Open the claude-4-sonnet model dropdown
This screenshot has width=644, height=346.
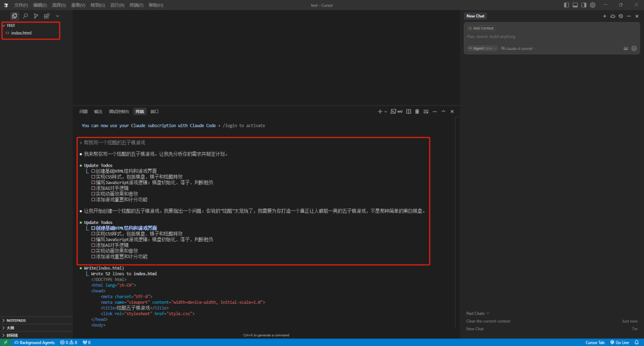tap(518, 48)
